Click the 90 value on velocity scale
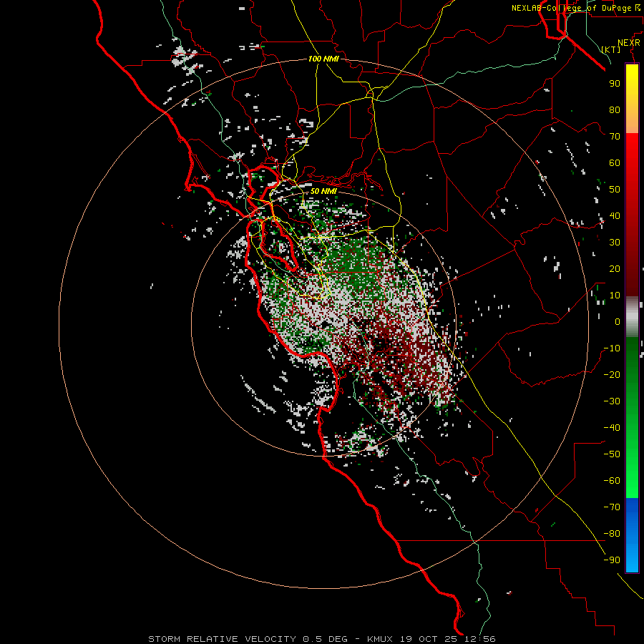 click(x=615, y=84)
